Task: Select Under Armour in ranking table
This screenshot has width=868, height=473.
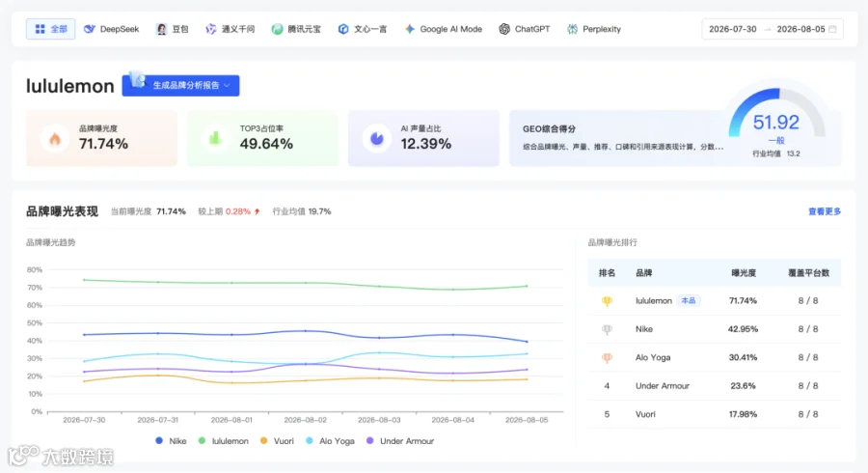Action: 662,386
